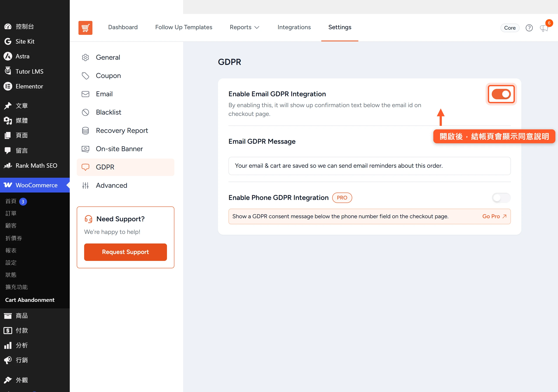Click the Site Kit Google icon
Viewport: 558px width, 392px height.
pyautogui.click(x=8, y=42)
